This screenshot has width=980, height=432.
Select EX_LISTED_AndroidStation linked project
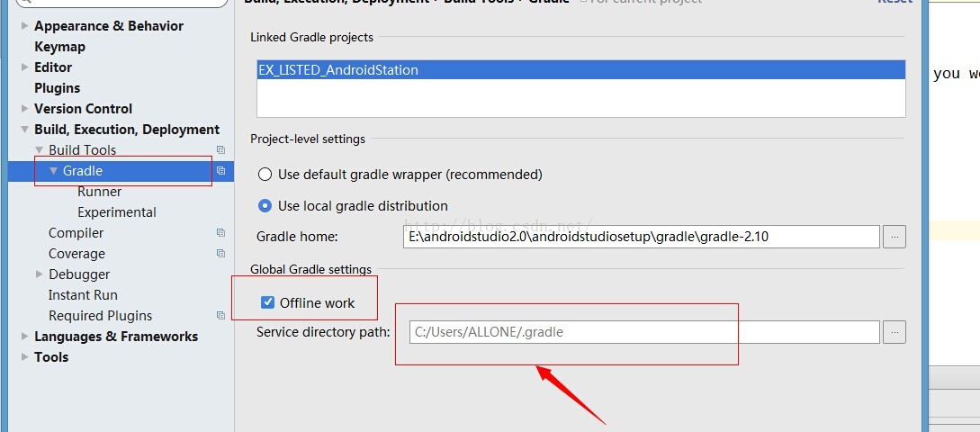pos(580,70)
